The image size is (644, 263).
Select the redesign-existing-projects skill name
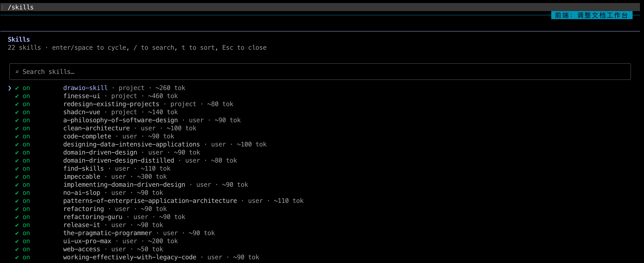click(x=111, y=104)
